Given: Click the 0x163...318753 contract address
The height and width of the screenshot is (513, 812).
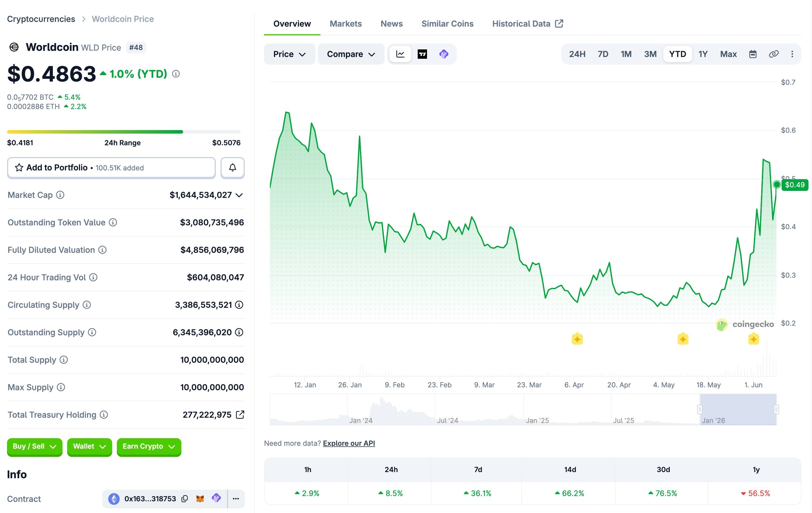Looking at the screenshot, I should tap(150, 499).
